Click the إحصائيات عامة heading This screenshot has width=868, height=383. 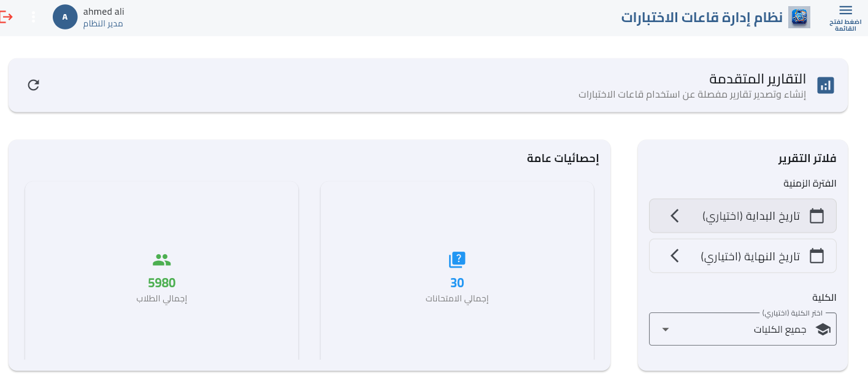[563, 158]
